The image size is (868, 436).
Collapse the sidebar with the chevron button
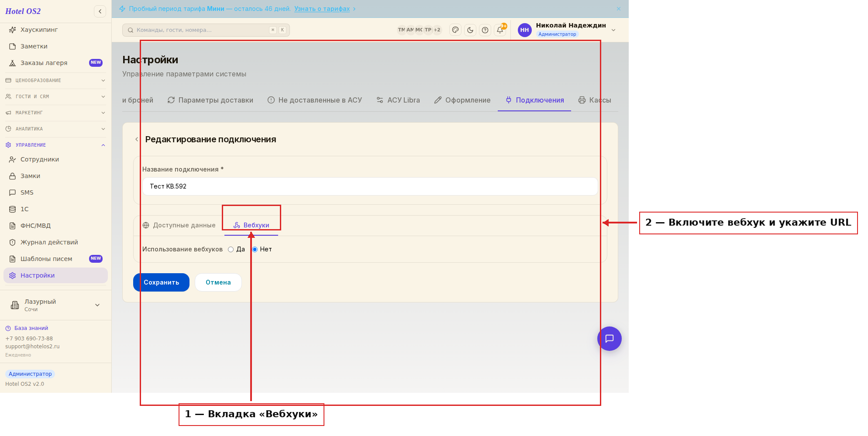tap(100, 11)
